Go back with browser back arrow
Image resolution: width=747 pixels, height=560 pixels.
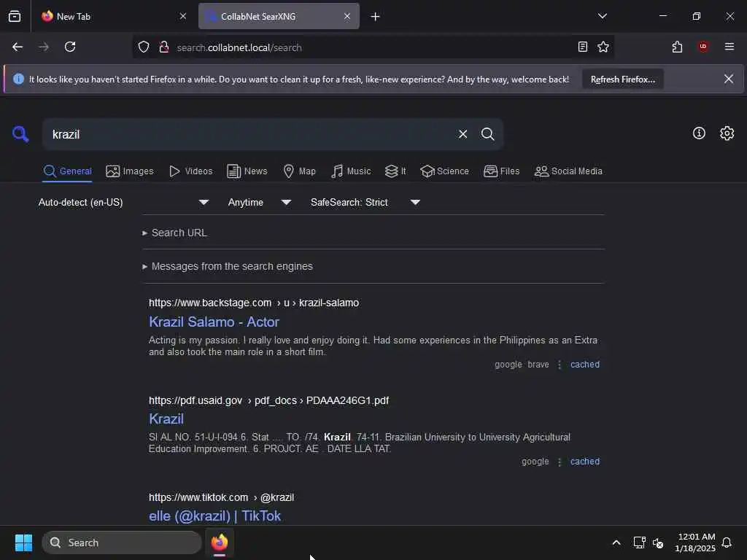coord(18,47)
